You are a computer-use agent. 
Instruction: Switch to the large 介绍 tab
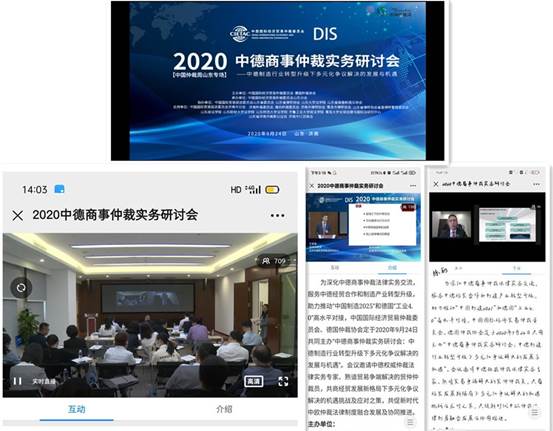pyautogui.click(x=224, y=409)
